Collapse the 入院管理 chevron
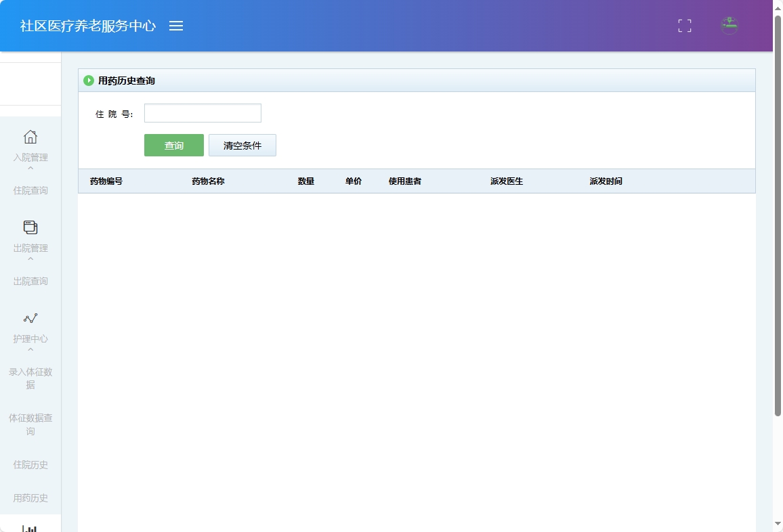This screenshot has width=783, height=532. click(x=30, y=167)
